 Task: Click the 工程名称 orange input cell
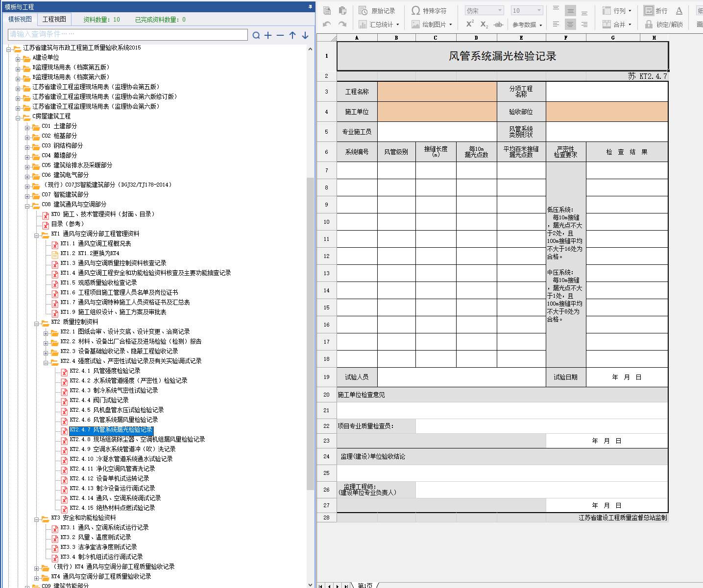(437, 92)
